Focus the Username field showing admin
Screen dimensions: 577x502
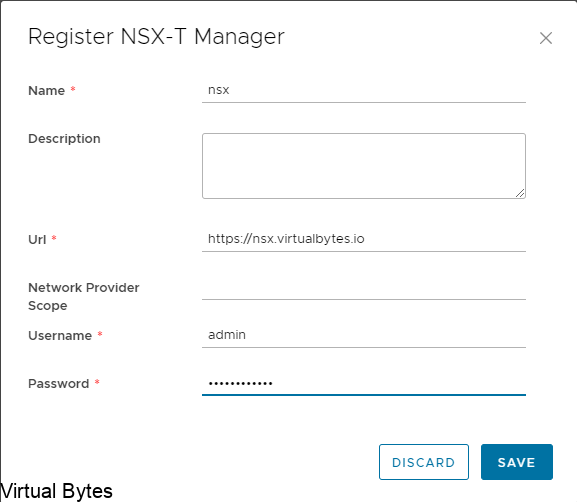(x=364, y=335)
